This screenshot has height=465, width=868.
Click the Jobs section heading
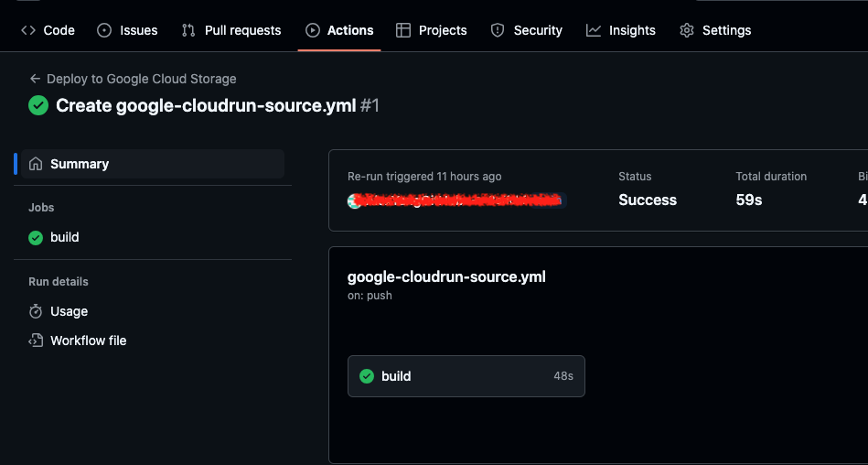(41, 208)
